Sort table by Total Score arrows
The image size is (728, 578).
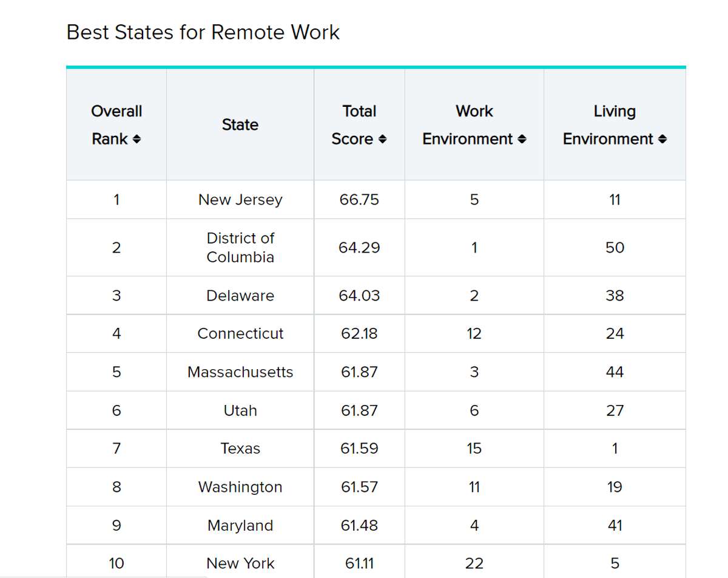382,140
